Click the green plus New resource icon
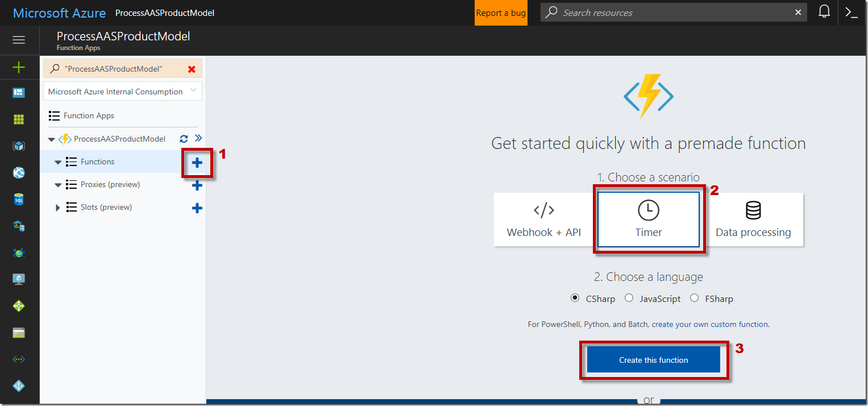868x406 pixels. [x=19, y=68]
